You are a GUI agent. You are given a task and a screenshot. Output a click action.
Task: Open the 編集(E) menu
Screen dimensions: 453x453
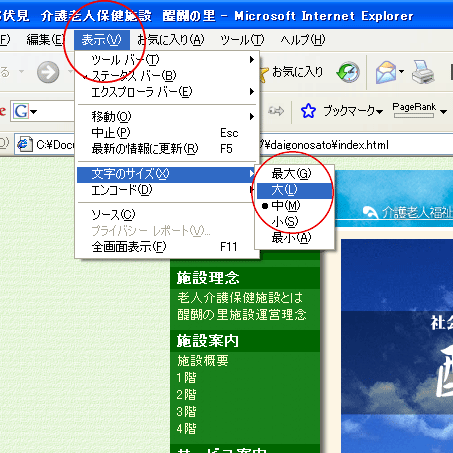pos(45,40)
